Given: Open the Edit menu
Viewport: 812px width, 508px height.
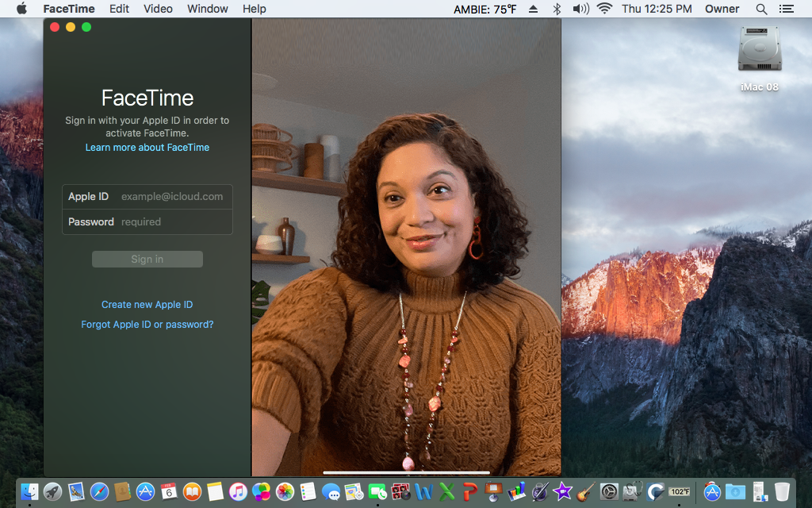Looking at the screenshot, I should click(119, 9).
